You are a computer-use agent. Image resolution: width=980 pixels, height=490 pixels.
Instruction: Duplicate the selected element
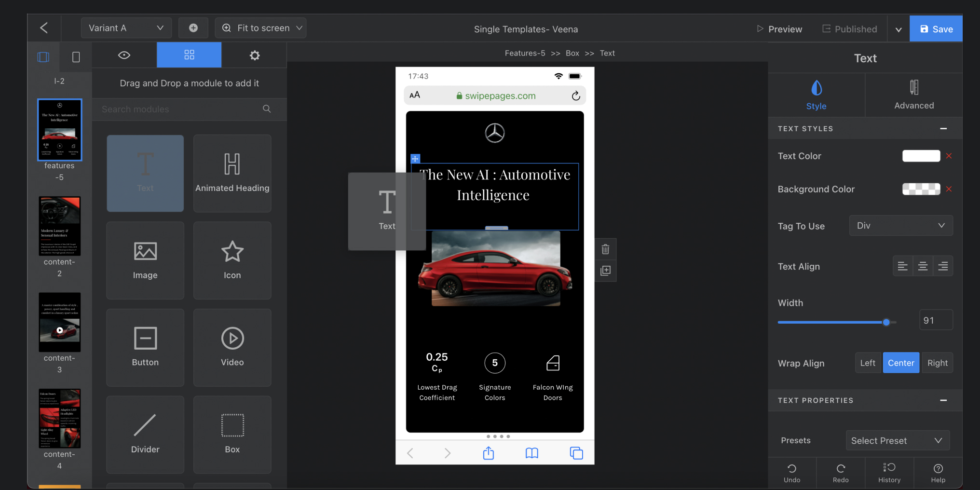click(x=605, y=271)
